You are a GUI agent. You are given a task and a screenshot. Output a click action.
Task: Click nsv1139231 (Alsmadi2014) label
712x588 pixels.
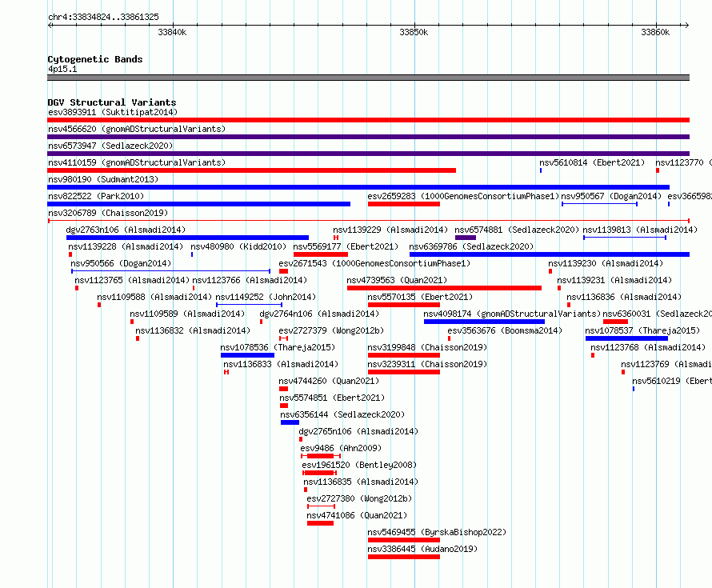point(614,280)
